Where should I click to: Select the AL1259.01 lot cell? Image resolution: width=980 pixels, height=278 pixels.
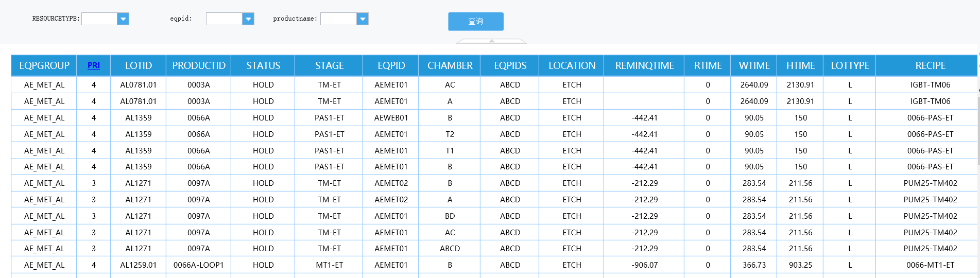coord(139,265)
